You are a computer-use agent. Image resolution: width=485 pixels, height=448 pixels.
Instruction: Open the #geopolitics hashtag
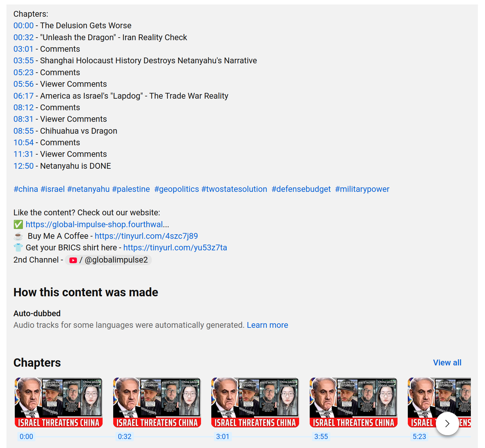177,189
